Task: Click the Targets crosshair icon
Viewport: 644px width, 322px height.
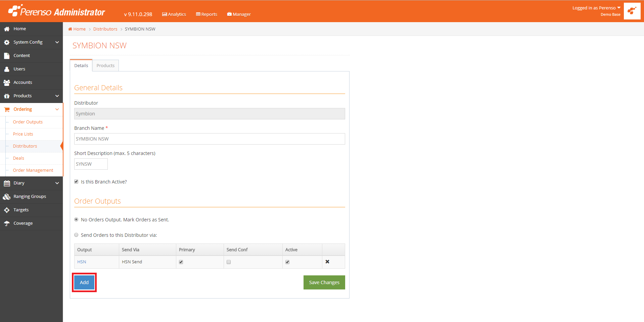Action: click(x=7, y=210)
